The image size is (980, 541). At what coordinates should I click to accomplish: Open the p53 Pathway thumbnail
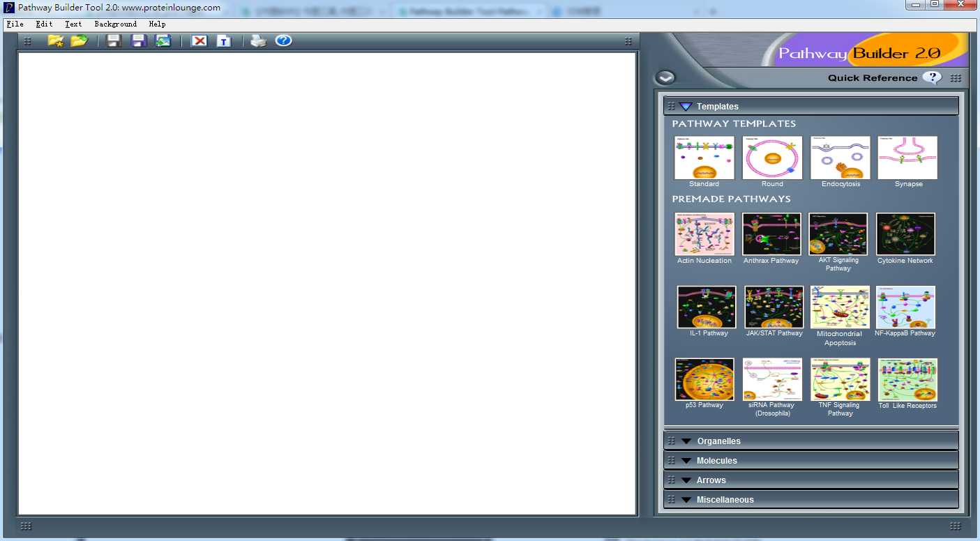pos(704,379)
